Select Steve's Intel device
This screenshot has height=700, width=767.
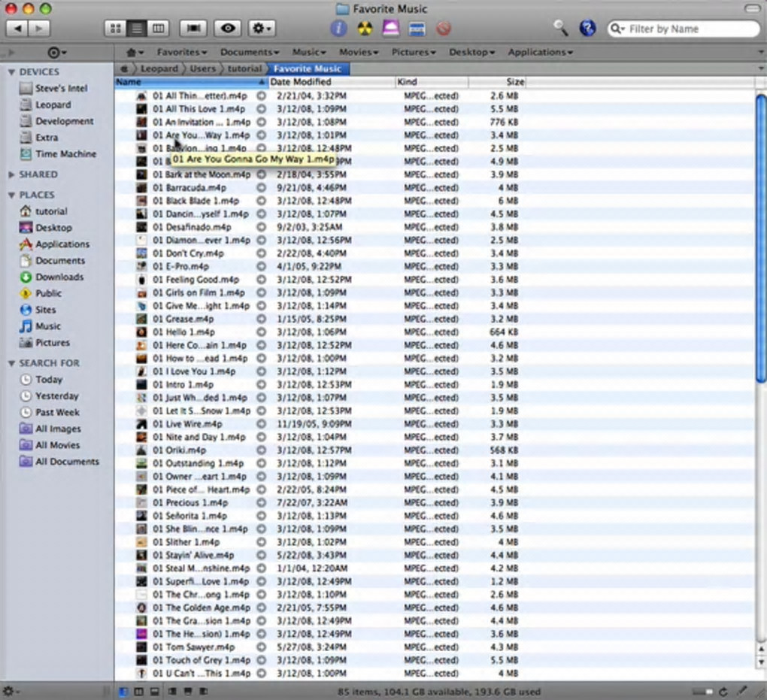(53, 88)
